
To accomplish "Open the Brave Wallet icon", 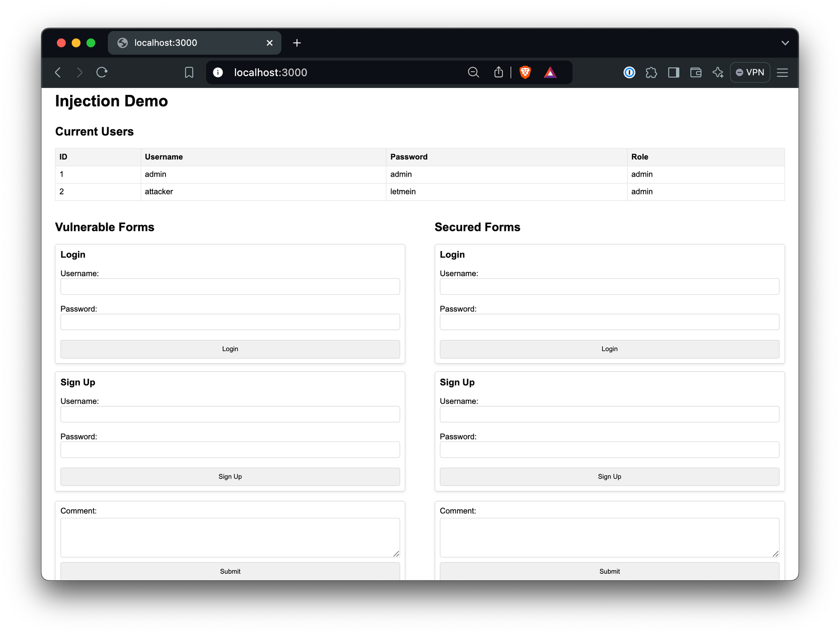I will 696,73.
